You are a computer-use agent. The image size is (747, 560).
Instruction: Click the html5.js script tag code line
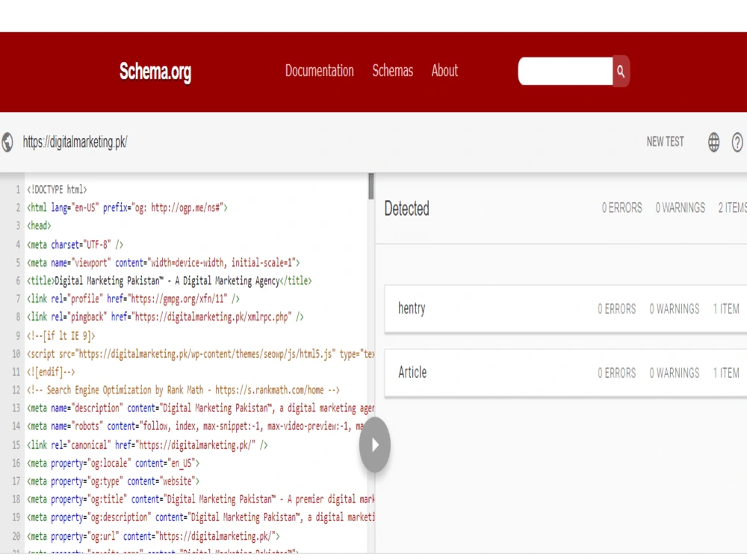[x=200, y=354]
